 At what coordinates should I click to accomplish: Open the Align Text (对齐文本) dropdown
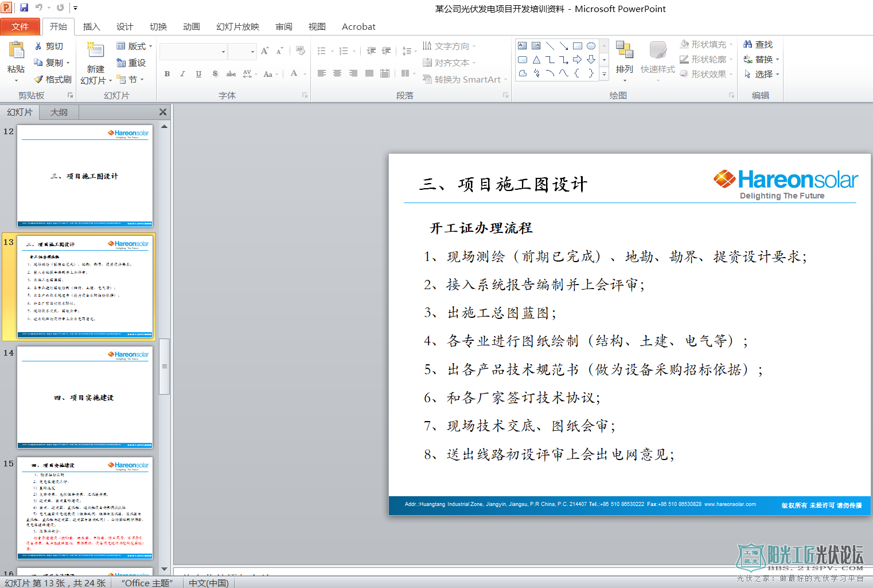click(450, 63)
